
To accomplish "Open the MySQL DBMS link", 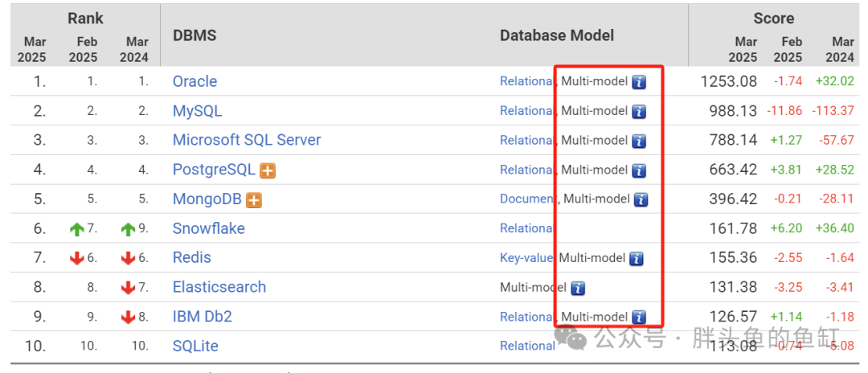I will (x=197, y=111).
